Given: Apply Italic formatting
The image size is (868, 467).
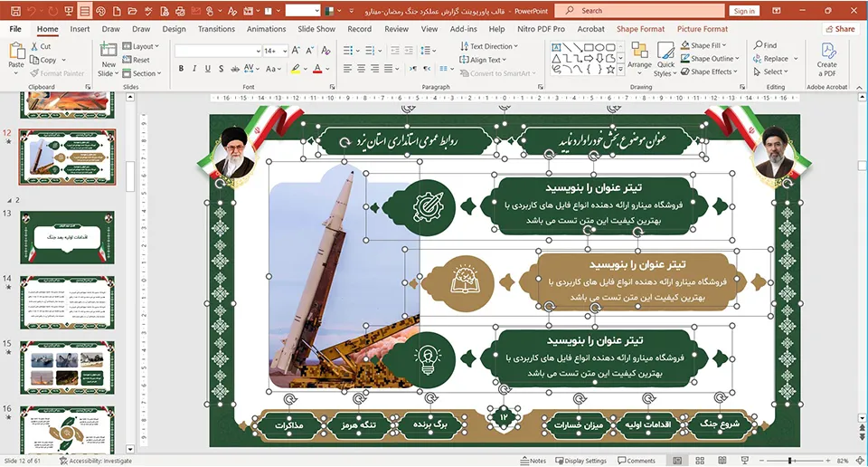Looking at the screenshot, I should pos(194,69).
